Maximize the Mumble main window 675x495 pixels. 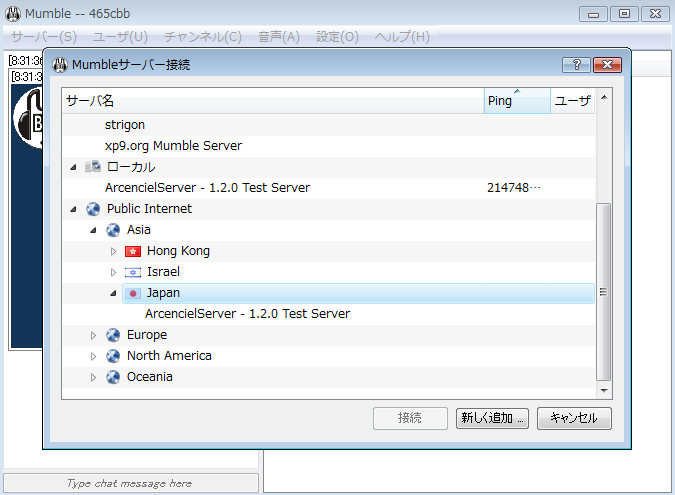tap(624, 14)
